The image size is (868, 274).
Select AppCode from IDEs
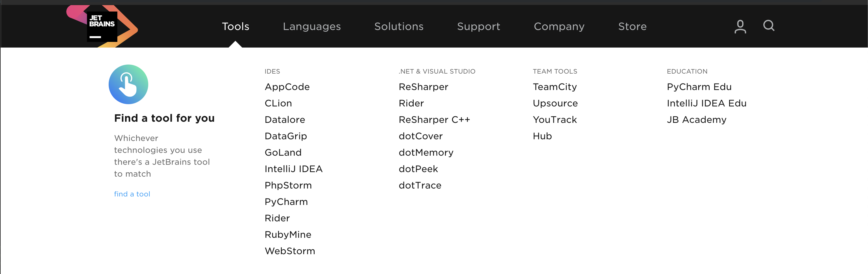pos(287,87)
